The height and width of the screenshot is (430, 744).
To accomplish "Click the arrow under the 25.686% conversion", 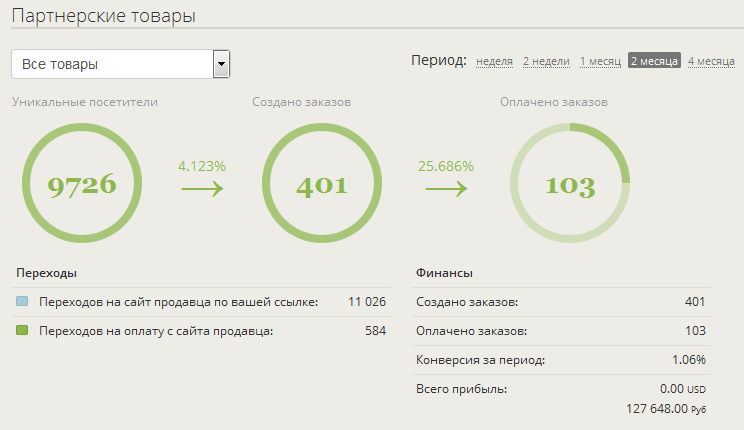I will pos(446,188).
